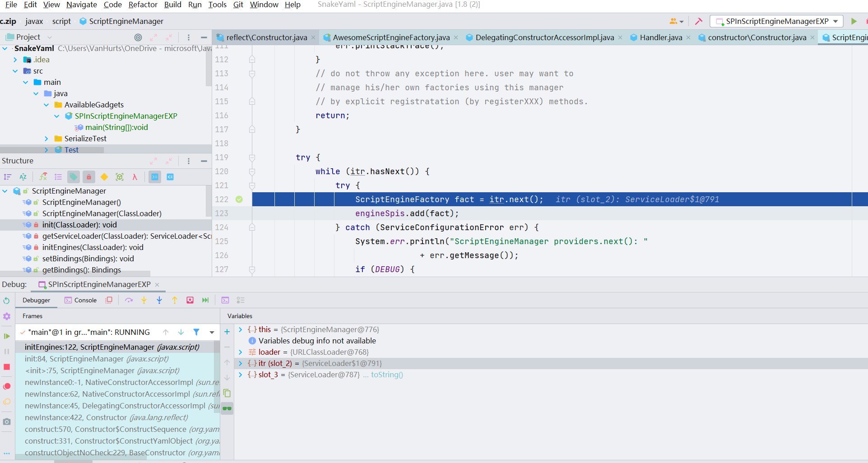The width and height of the screenshot is (868, 463).
Task: Click the toString() link for slot_3
Action: [x=387, y=375]
